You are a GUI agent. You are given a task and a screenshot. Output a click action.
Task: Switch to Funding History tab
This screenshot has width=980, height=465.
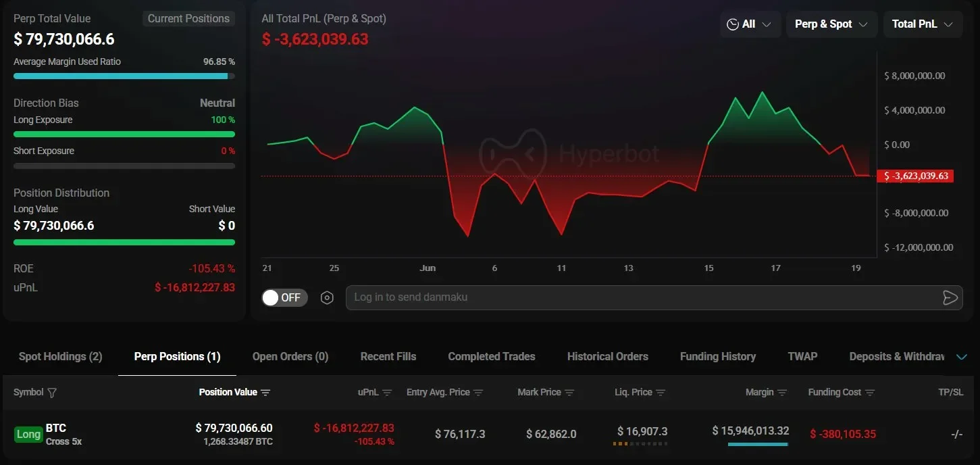click(x=718, y=356)
